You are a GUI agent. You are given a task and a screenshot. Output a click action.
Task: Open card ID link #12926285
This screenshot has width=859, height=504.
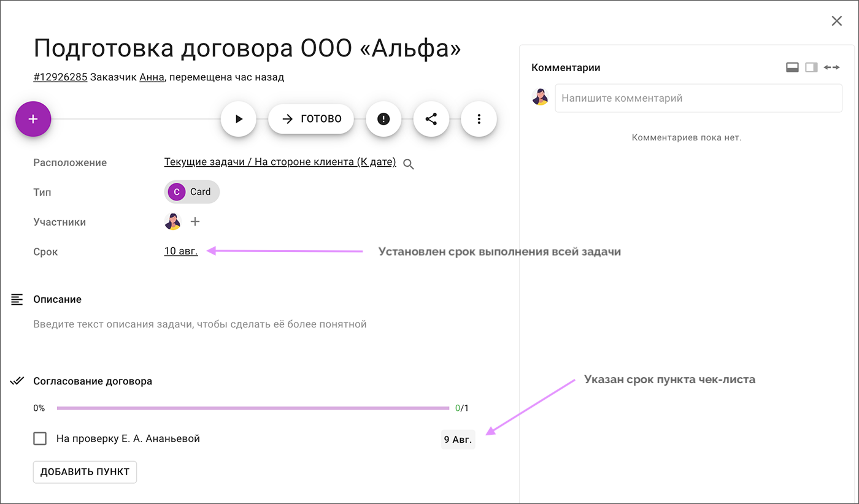click(60, 77)
